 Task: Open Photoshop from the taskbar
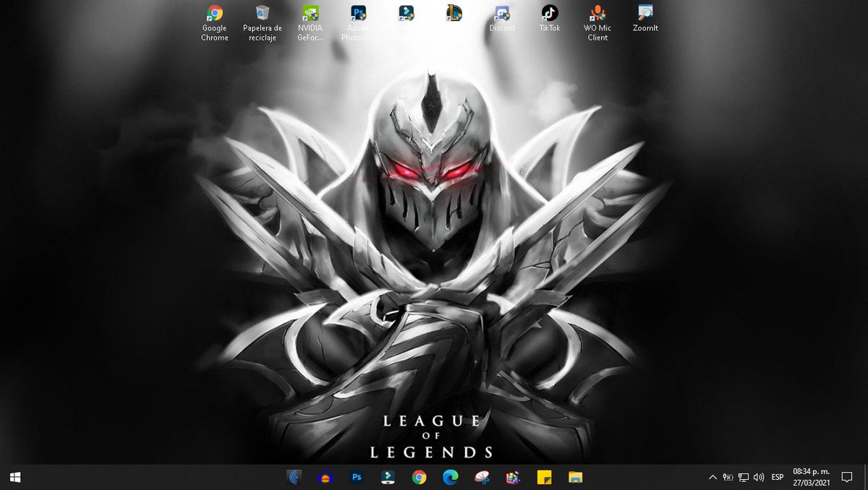point(357,477)
